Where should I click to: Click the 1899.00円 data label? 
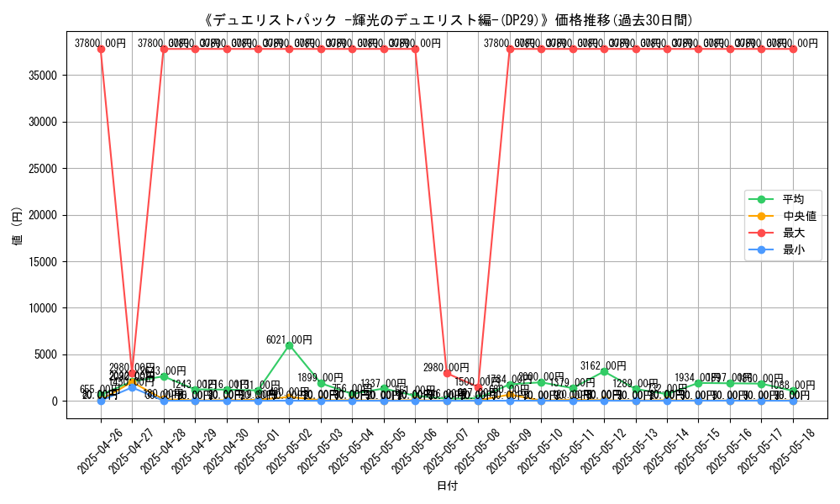(x=320, y=378)
